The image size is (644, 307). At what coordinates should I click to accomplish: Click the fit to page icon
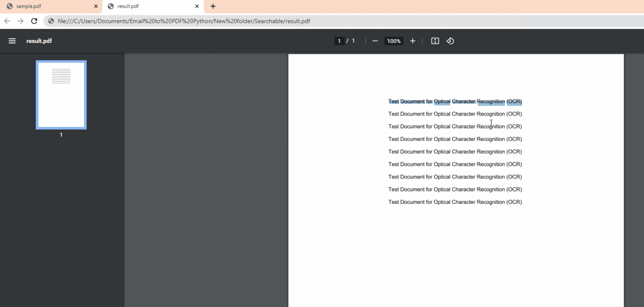(435, 41)
